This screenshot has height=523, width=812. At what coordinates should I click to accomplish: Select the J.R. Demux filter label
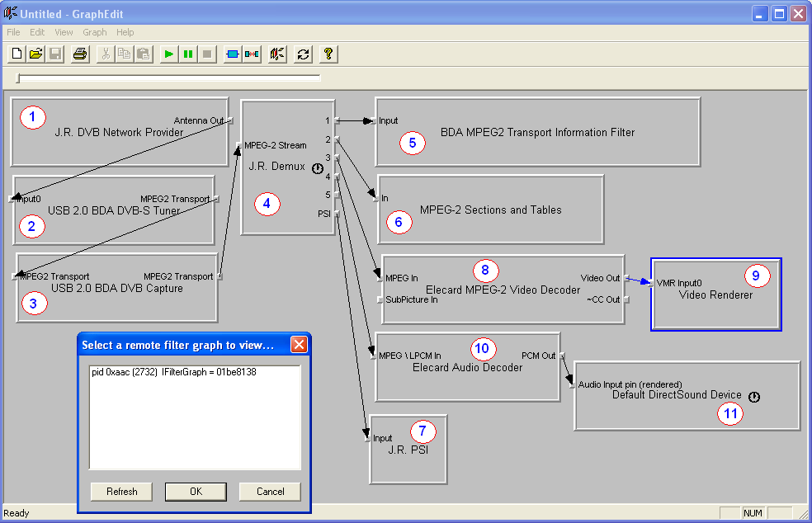pos(277,166)
